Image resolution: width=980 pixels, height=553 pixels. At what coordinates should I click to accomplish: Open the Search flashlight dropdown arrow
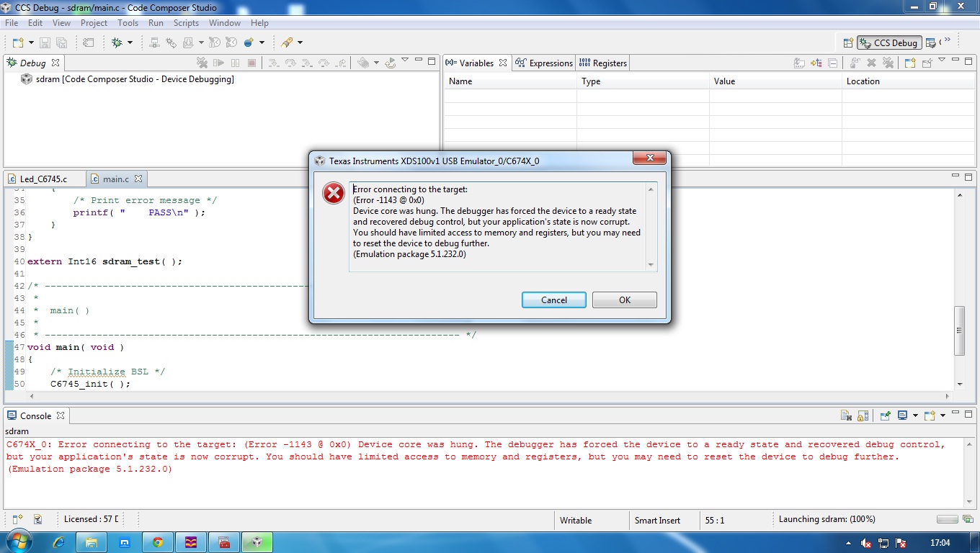300,42
